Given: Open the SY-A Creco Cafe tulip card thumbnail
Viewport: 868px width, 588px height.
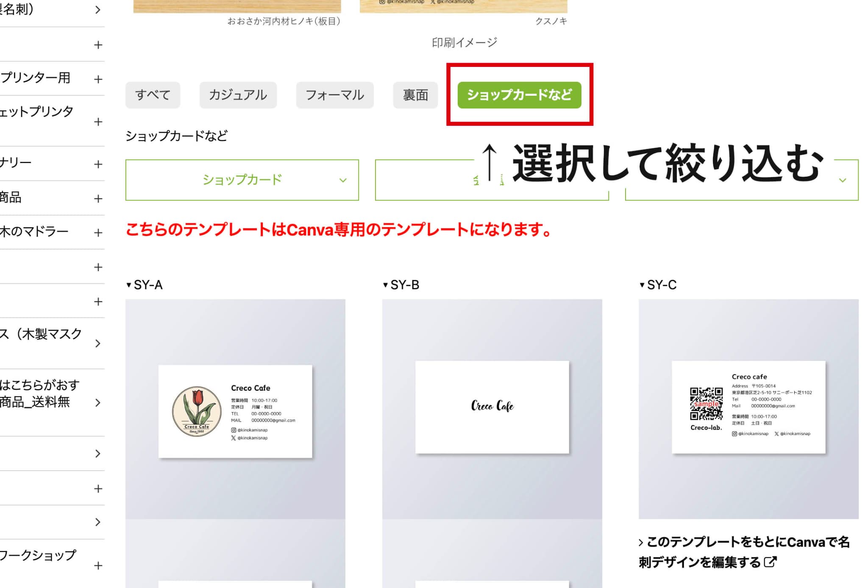Looking at the screenshot, I should click(x=235, y=409).
